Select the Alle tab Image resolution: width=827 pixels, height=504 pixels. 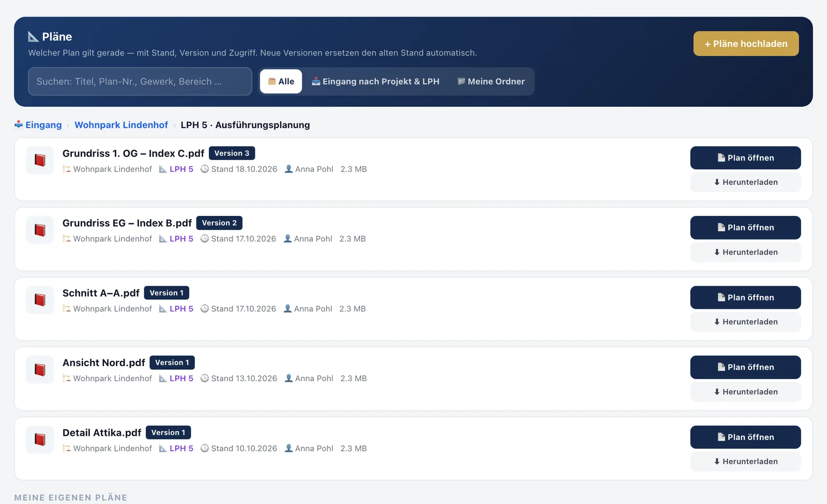click(x=281, y=82)
